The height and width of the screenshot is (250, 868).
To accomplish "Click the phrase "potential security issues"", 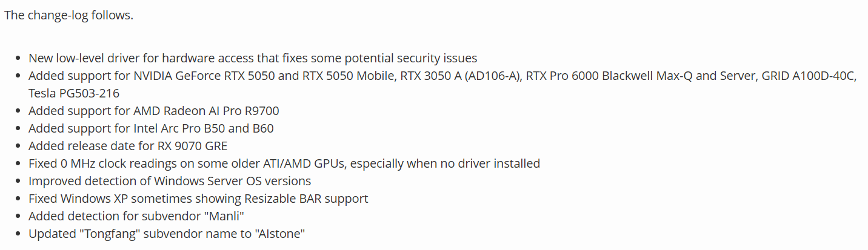I will click(x=412, y=58).
